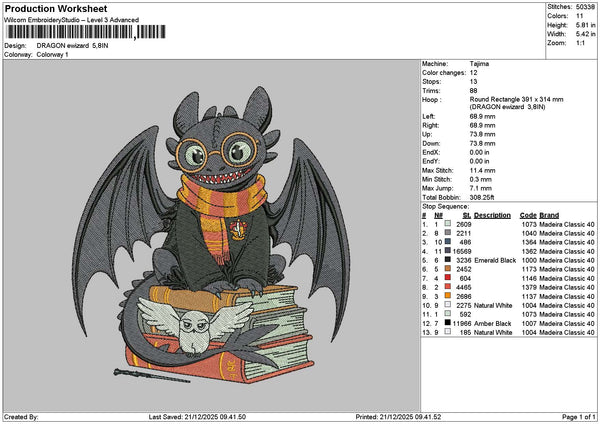Select the Width value '5.42 in'
Image resolution: width=600 pixels, height=424 pixels.
pos(585,34)
